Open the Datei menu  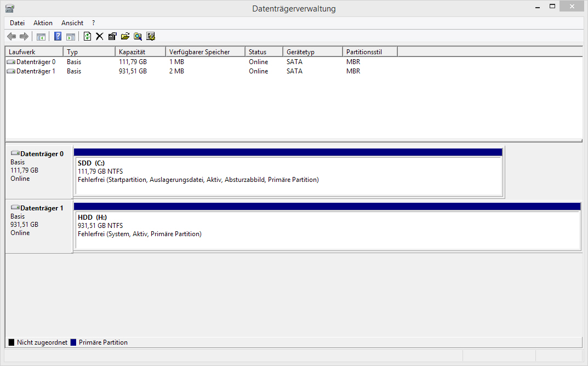17,23
